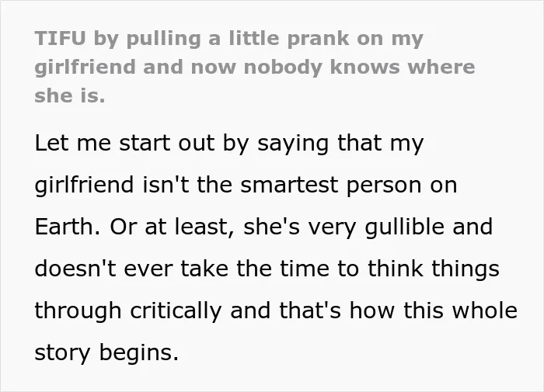Click the word "gullible" in the paragraph

[x=405, y=228]
